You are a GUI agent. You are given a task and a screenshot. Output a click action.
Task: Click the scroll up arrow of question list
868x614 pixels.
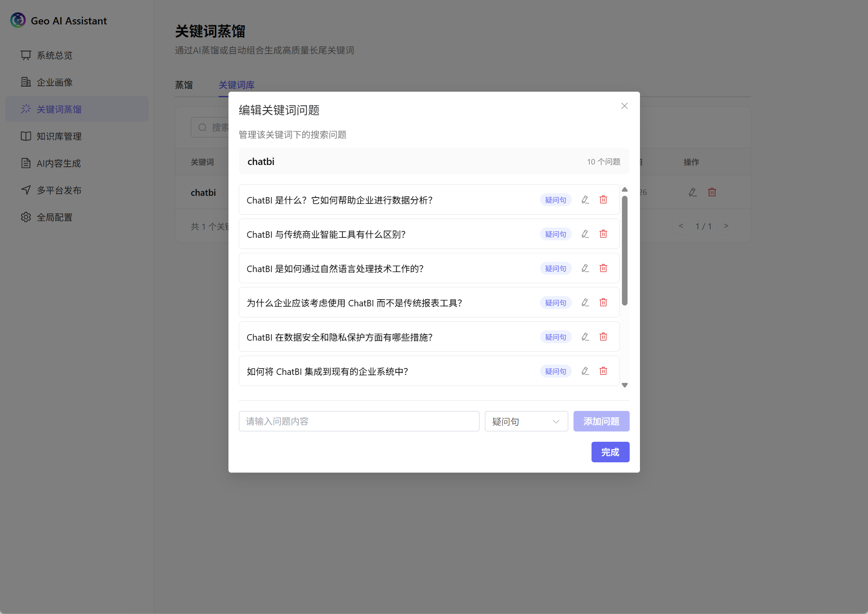pos(625,189)
